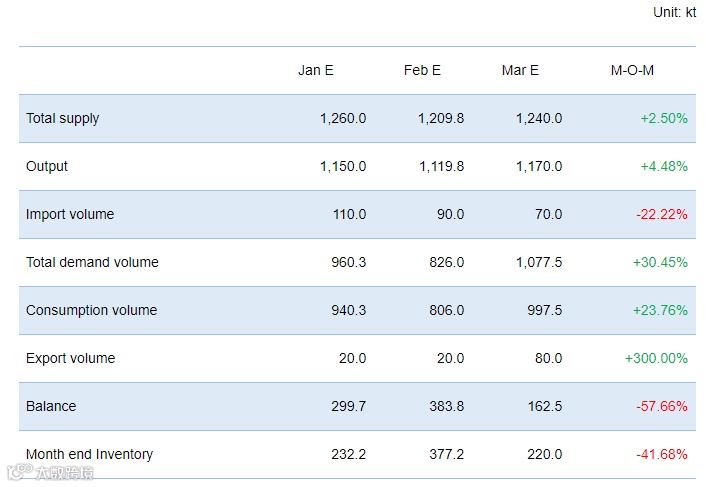Viewport: 706px width, 487px height.
Task: Click the watermark logo at bottom left
Action: 50,472
